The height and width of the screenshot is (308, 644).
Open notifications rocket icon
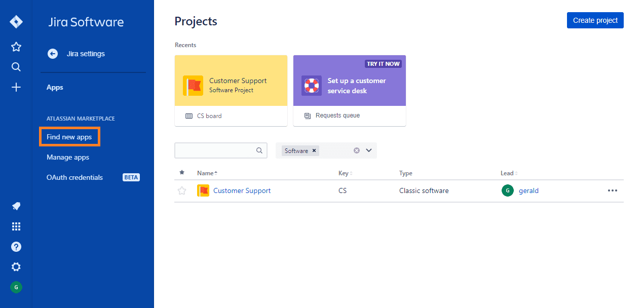pyautogui.click(x=16, y=206)
